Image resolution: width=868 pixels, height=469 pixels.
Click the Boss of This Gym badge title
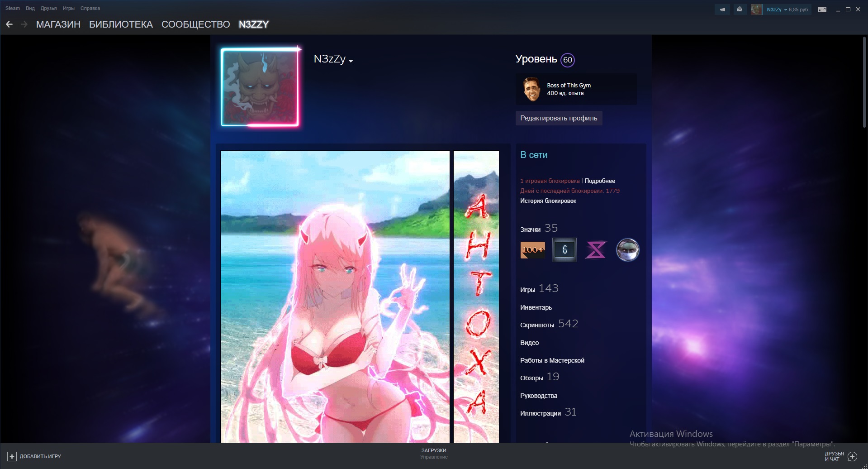click(x=569, y=85)
